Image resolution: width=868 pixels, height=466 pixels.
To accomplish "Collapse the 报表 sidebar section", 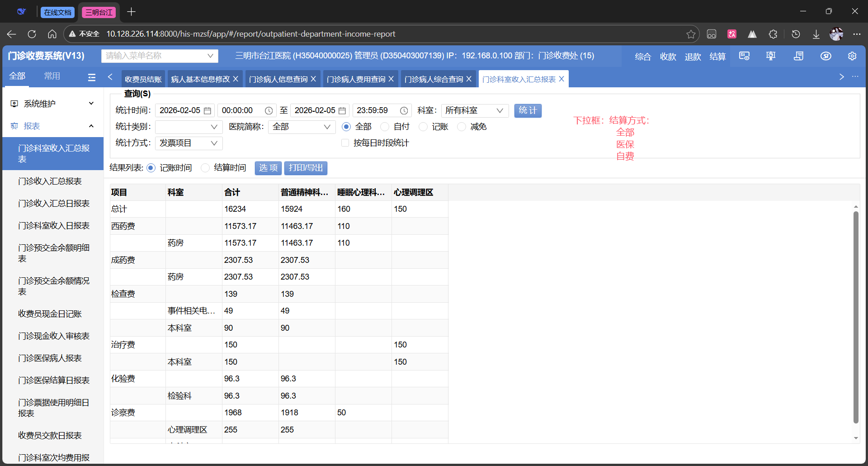I will tap(53, 126).
